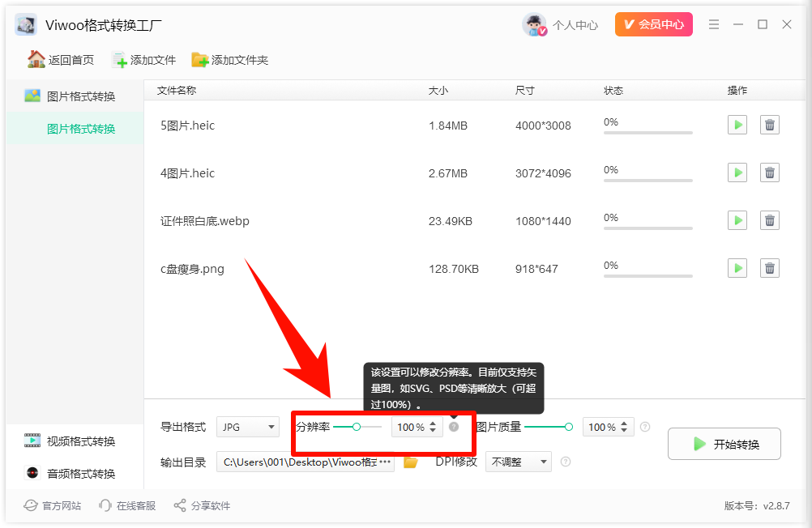Image resolution: width=812 pixels, height=528 pixels.
Task: Click the resolution help question mark
Action: (x=454, y=427)
